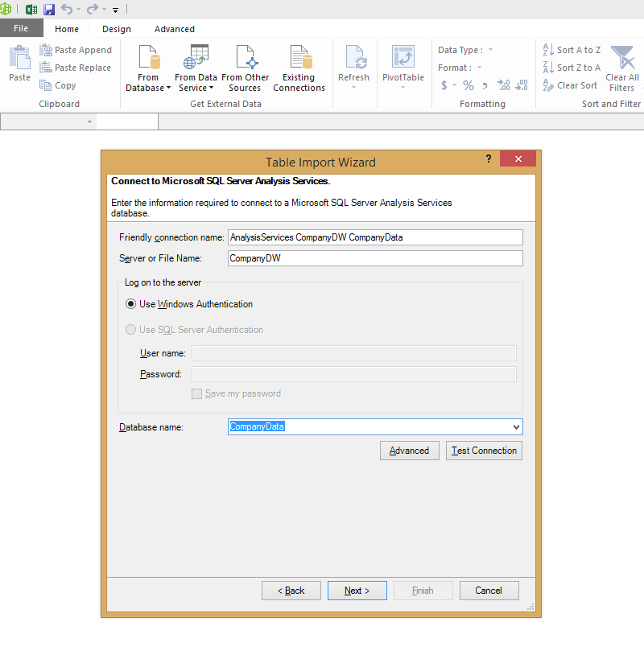Open the Data Type dropdown
Screen dimensions: 644x667
click(490, 51)
